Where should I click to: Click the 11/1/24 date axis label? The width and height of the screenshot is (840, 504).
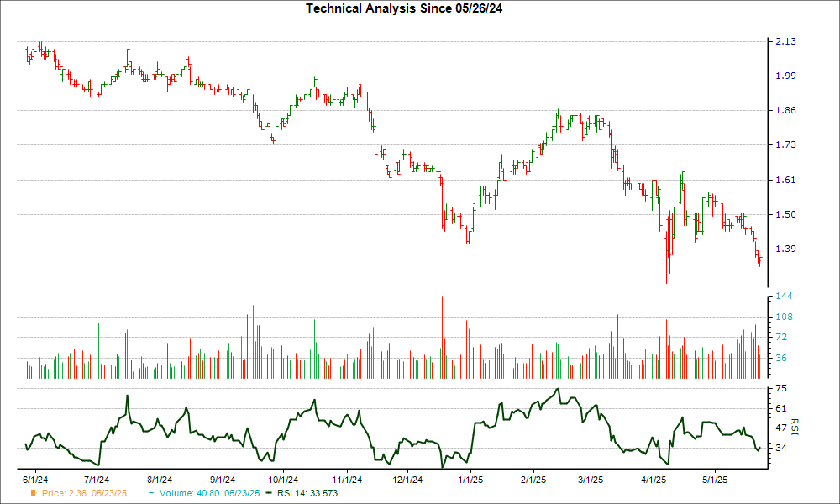(347, 480)
